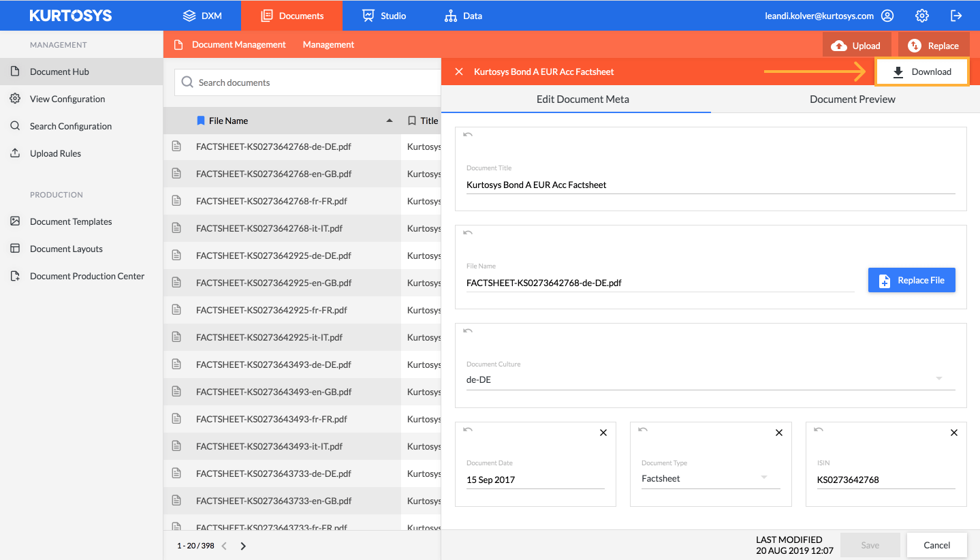The height and width of the screenshot is (560, 980).
Task: Select FACTSHEET-KS0273642768-en-GB.pdf row
Action: (x=302, y=174)
